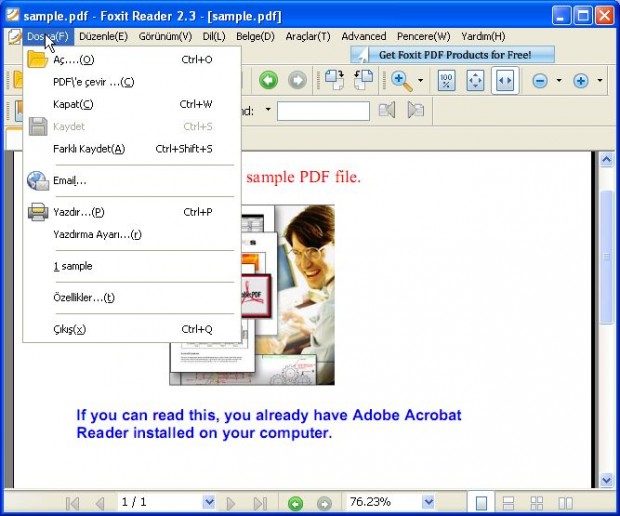Image resolution: width=620 pixels, height=516 pixels.
Task: Click the find previous icon
Action: [387, 110]
